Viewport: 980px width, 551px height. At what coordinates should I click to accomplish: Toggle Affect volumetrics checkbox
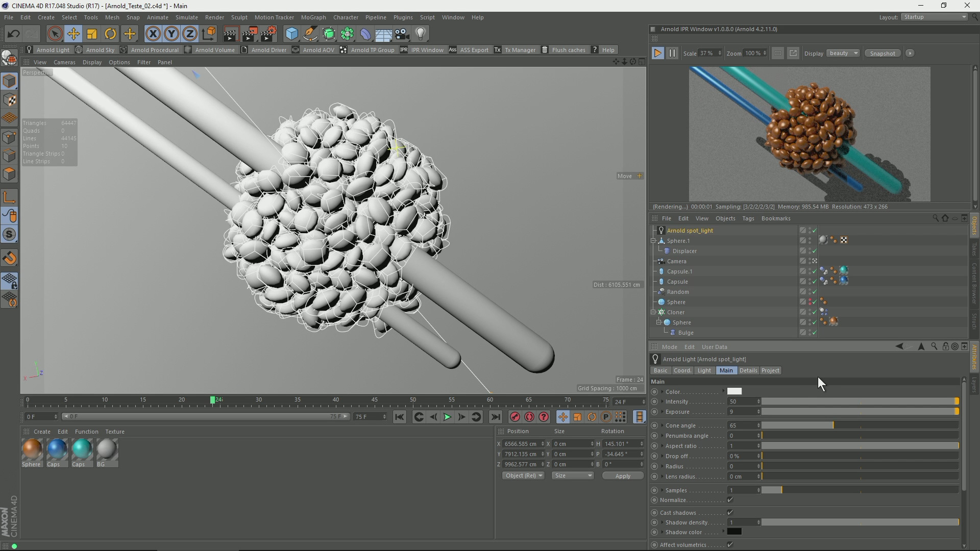tap(730, 545)
